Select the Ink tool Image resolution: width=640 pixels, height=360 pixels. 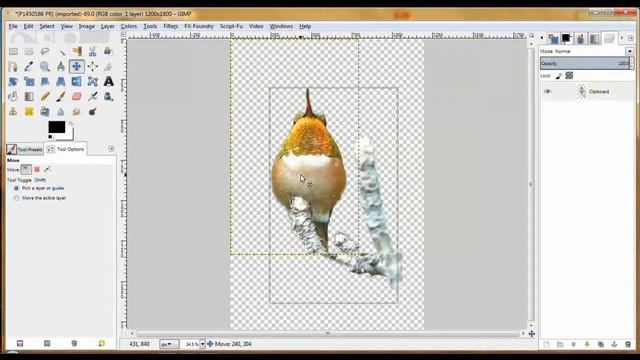pyautogui.click(x=108, y=97)
